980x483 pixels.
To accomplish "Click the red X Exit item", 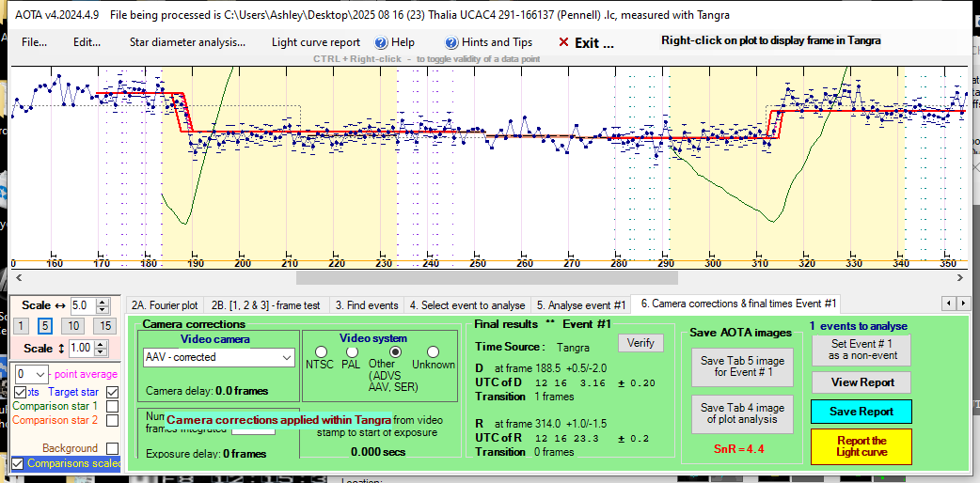I will [x=585, y=42].
